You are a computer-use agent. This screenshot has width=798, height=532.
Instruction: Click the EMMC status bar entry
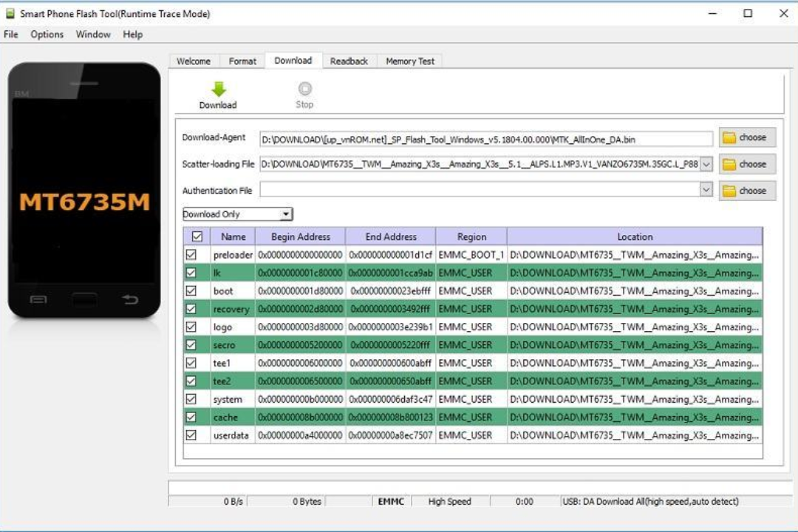click(391, 502)
